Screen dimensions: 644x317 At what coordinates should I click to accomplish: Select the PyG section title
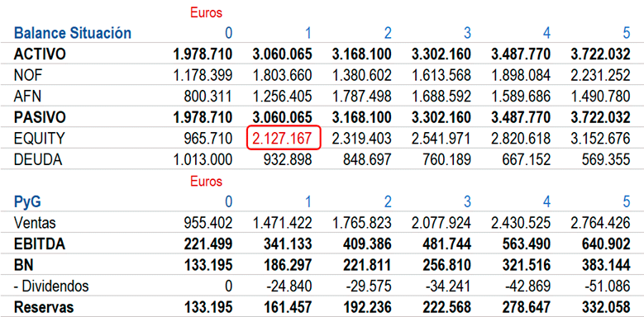(27, 201)
